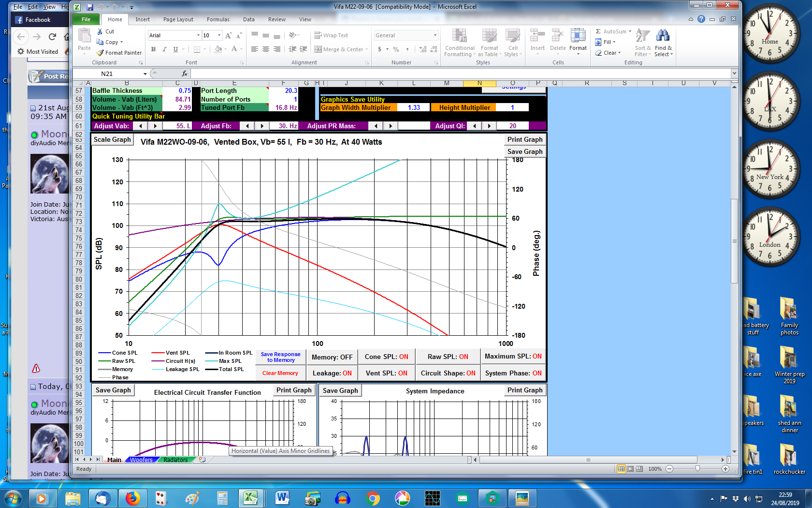
Task: Insert new worksheet tab icon
Action: click(x=202, y=460)
